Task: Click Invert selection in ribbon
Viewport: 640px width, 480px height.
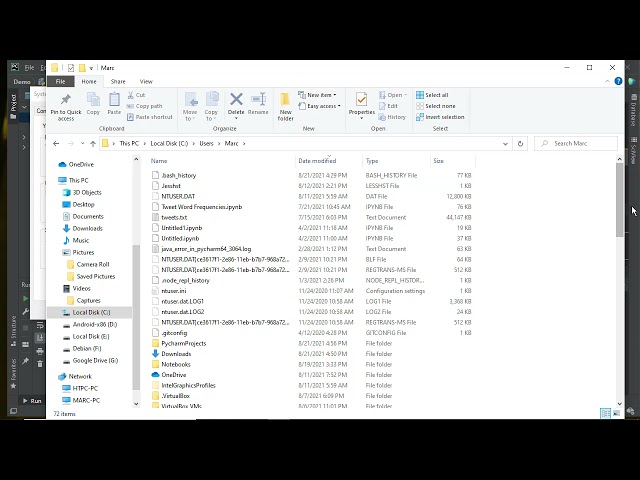Action: click(440, 117)
